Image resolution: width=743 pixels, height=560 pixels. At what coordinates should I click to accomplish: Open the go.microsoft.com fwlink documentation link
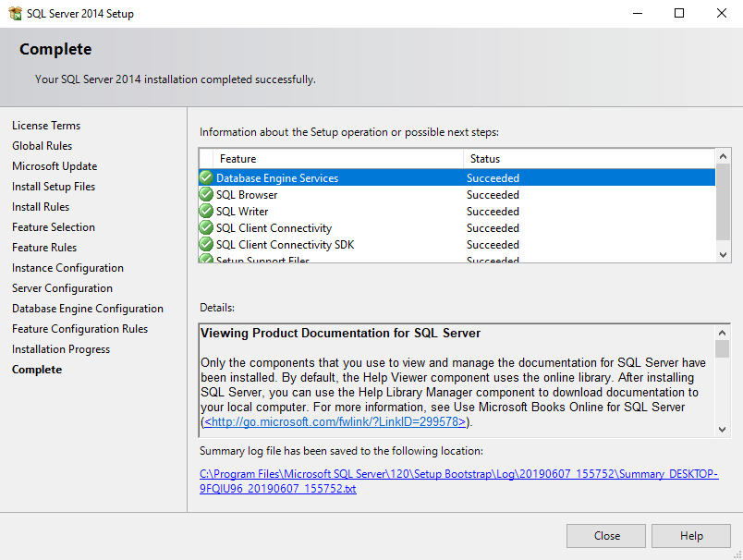pos(335,422)
